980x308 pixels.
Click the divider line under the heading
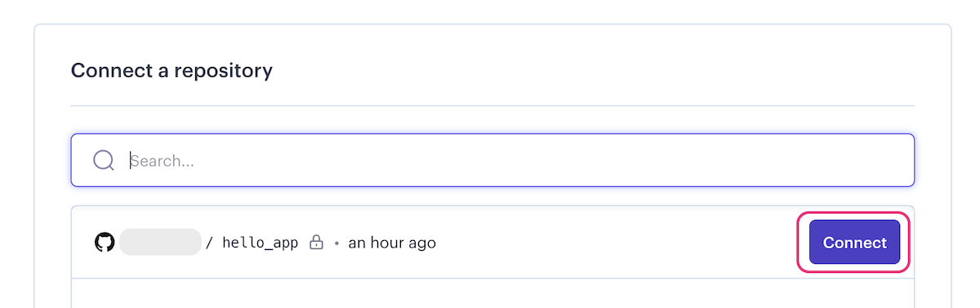(492, 106)
